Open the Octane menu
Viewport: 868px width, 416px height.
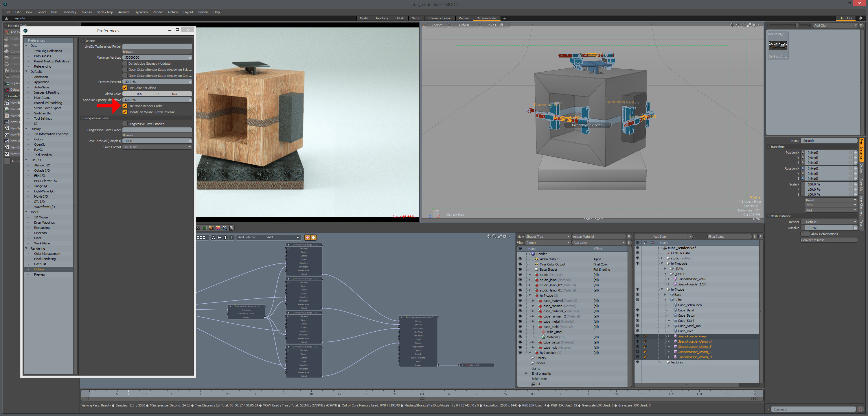[x=173, y=12]
